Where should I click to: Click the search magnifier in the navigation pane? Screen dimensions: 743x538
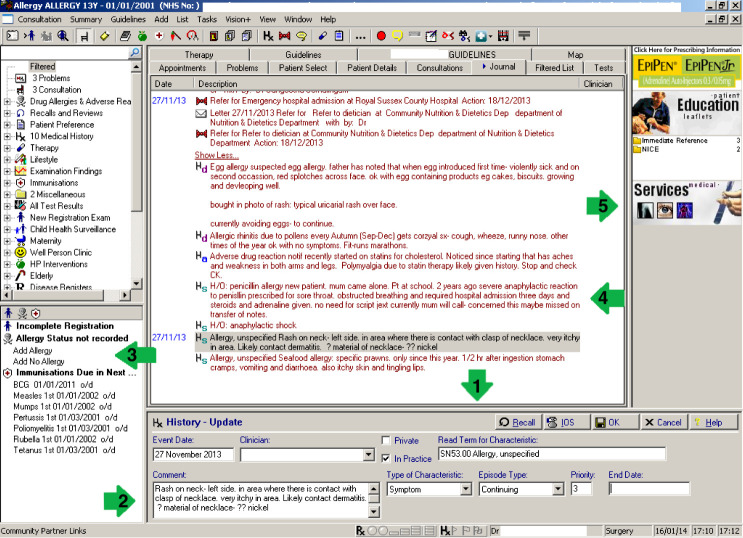click(x=135, y=53)
